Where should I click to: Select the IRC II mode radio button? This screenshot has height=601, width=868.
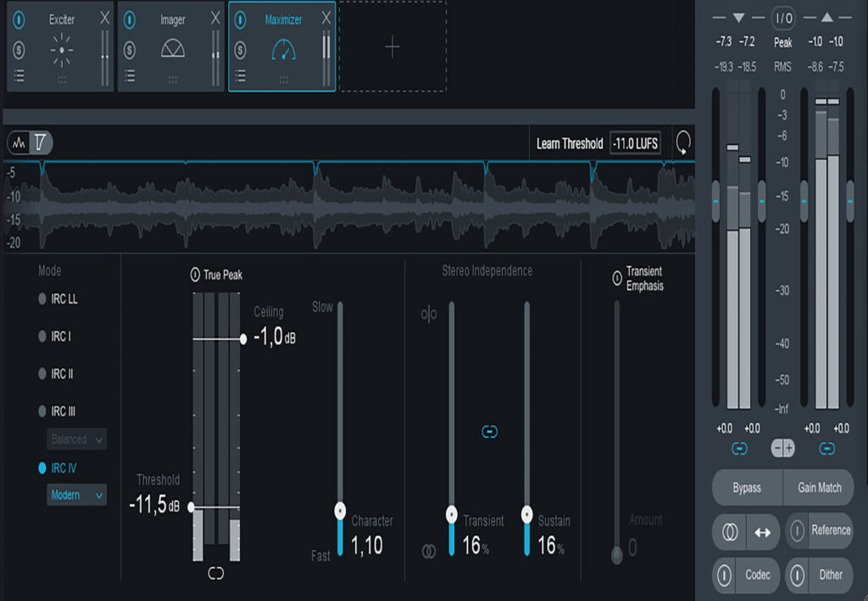click(41, 373)
